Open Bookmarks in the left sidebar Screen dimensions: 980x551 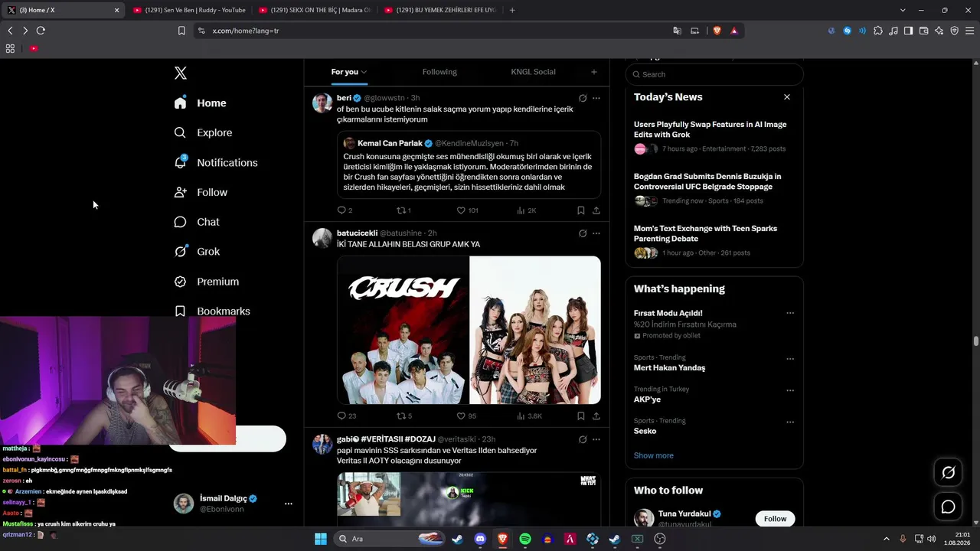[x=212, y=311]
